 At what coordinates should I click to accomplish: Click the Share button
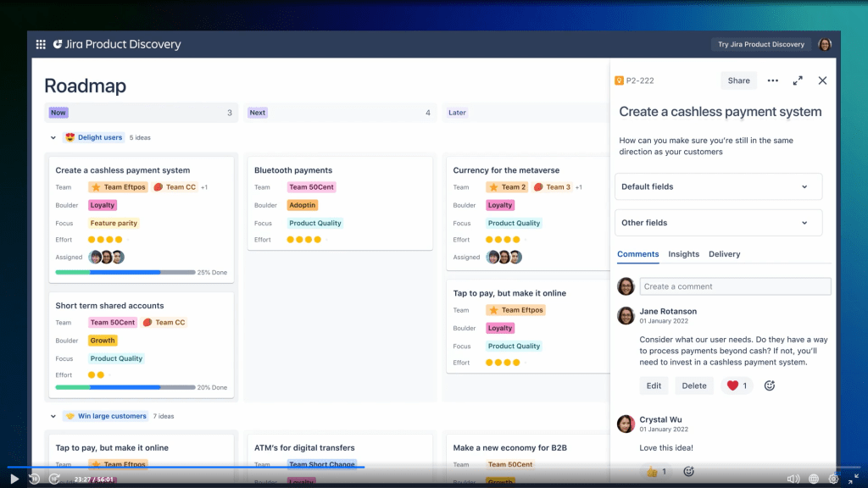click(738, 80)
